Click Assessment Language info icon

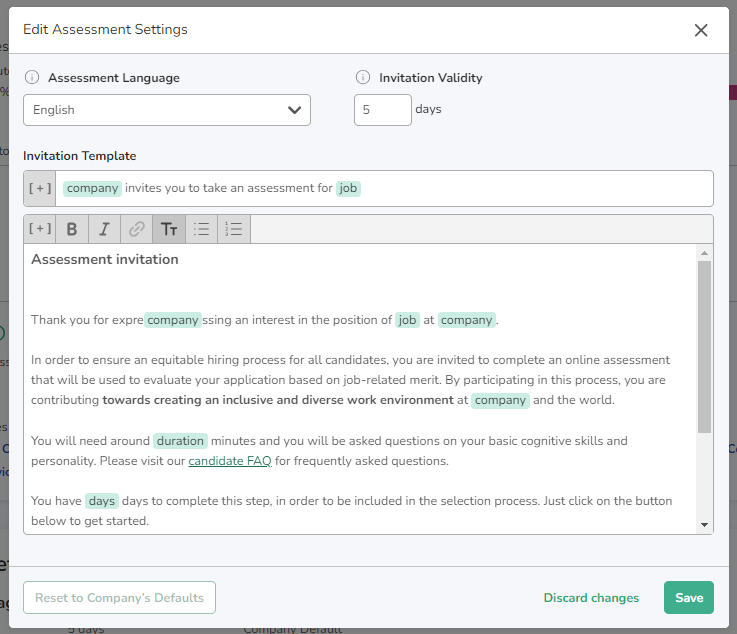(x=31, y=77)
